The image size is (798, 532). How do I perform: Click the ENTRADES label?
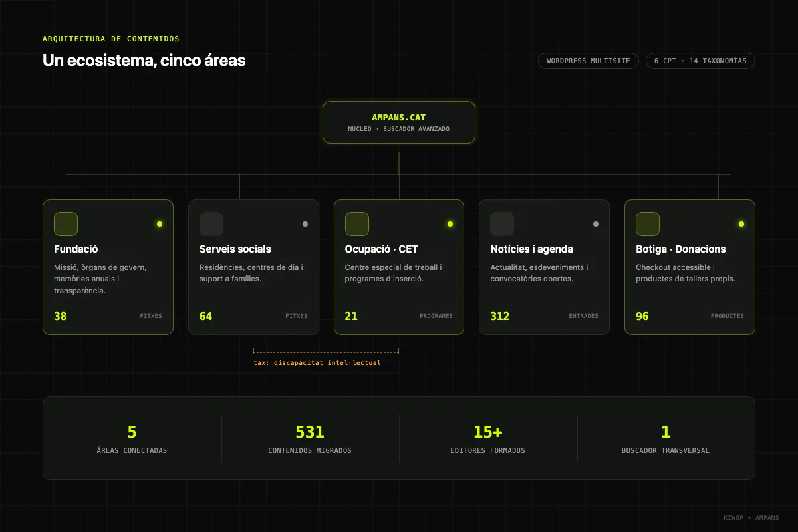583,316
